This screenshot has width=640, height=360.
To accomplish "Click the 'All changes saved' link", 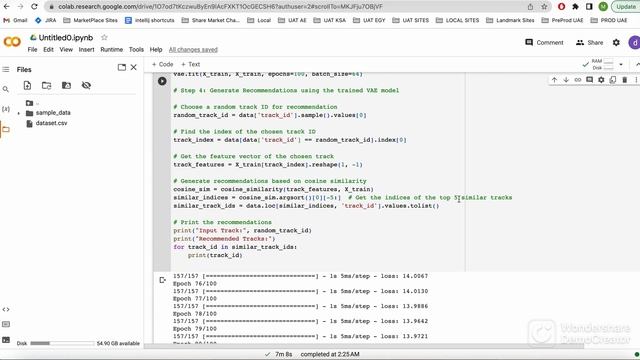I will 193,49.
